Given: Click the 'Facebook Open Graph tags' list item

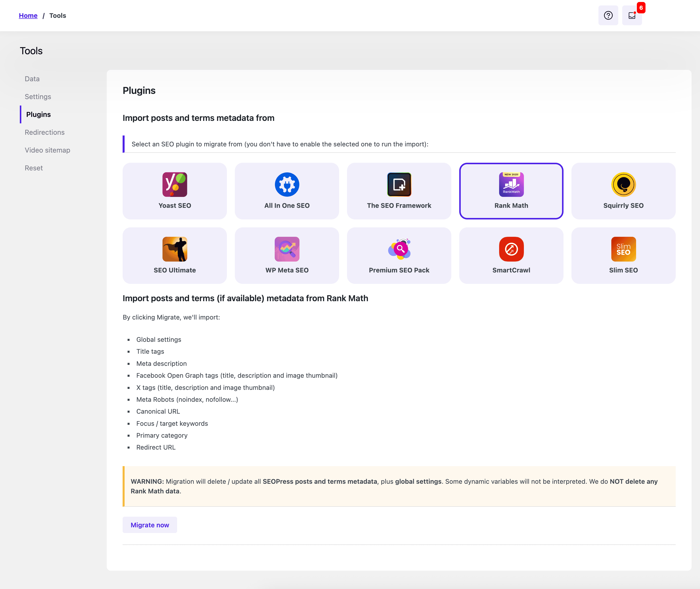Looking at the screenshot, I should [237, 376].
